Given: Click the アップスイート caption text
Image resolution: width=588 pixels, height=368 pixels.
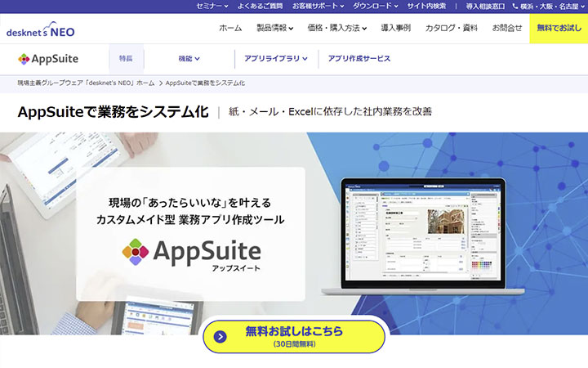Looking at the screenshot, I should (x=236, y=268).
